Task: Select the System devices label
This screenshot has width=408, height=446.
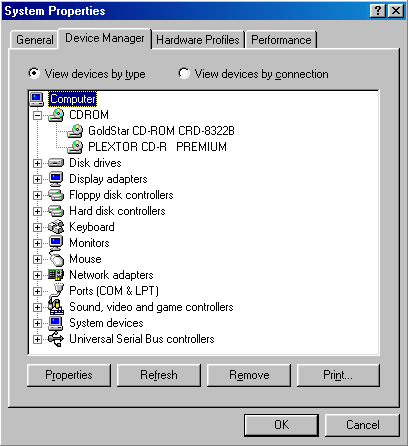Action: (x=106, y=323)
